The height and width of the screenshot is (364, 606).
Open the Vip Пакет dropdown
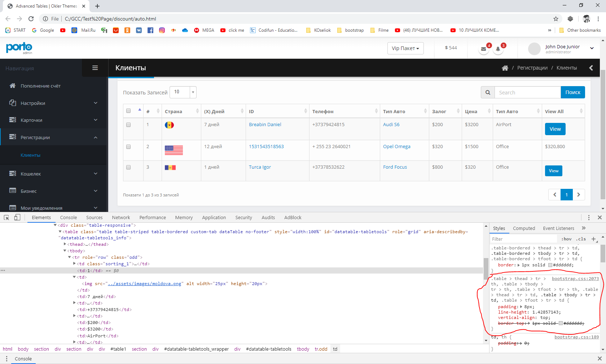click(x=405, y=48)
